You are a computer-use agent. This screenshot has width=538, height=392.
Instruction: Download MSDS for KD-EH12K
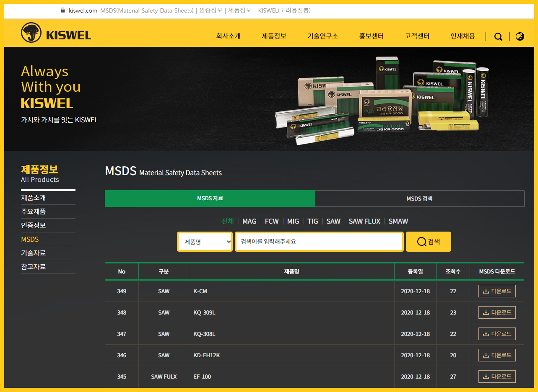[x=497, y=355]
